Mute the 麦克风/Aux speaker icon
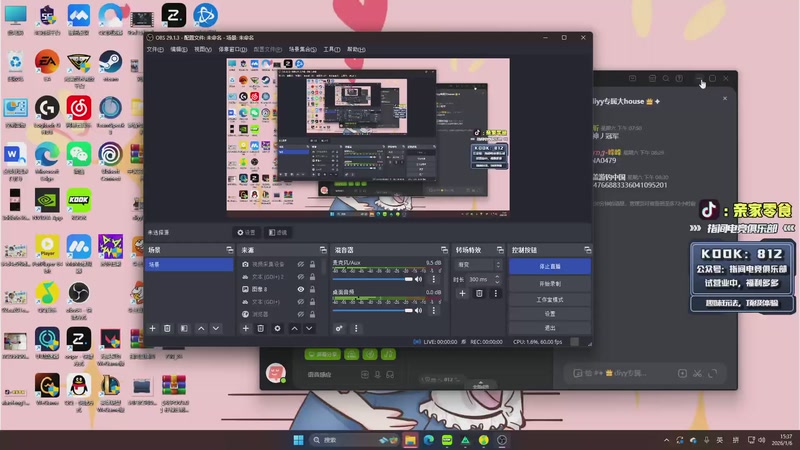The width and height of the screenshot is (800, 450). tap(419, 279)
